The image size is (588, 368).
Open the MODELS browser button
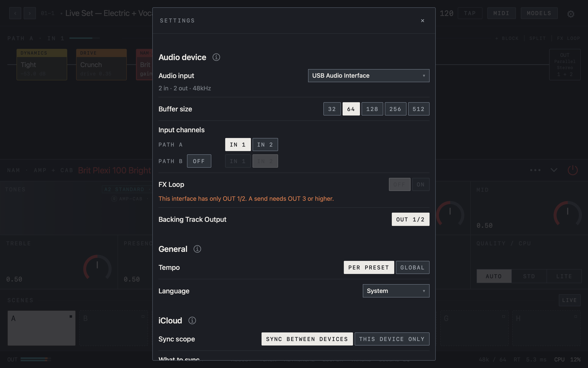coord(539,13)
